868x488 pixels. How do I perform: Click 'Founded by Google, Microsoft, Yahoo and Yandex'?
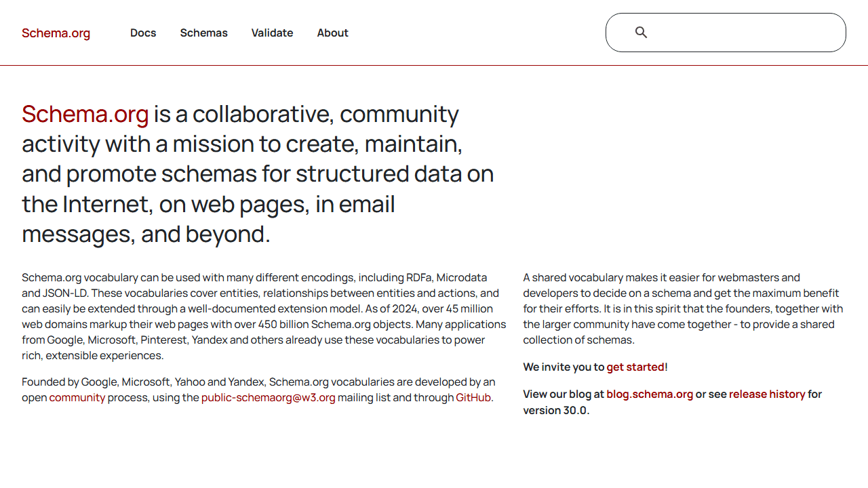(144, 382)
